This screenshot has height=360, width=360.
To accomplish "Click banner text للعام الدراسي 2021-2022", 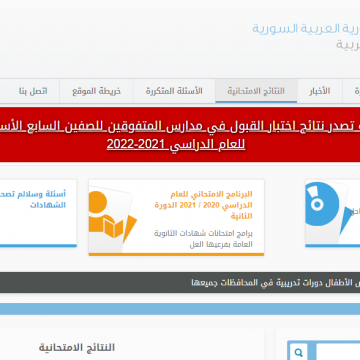I will (x=176, y=144).
